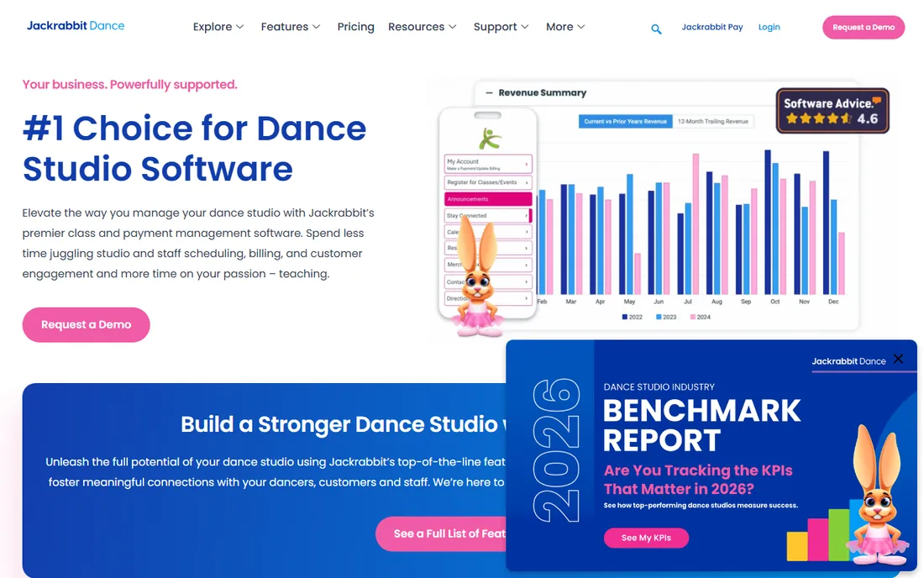
Task: Click the Software Advice 4.6 rating badge
Action: [x=832, y=111]
